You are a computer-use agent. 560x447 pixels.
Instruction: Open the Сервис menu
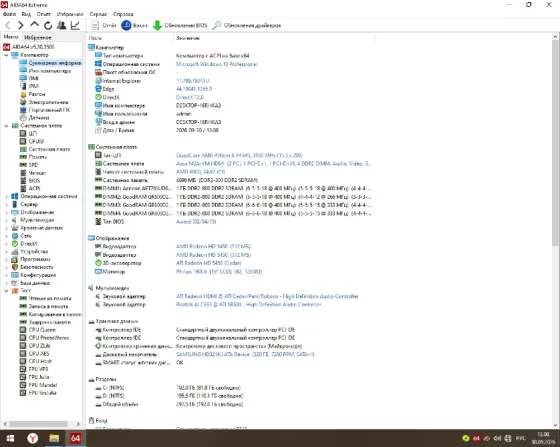point(98,14)
